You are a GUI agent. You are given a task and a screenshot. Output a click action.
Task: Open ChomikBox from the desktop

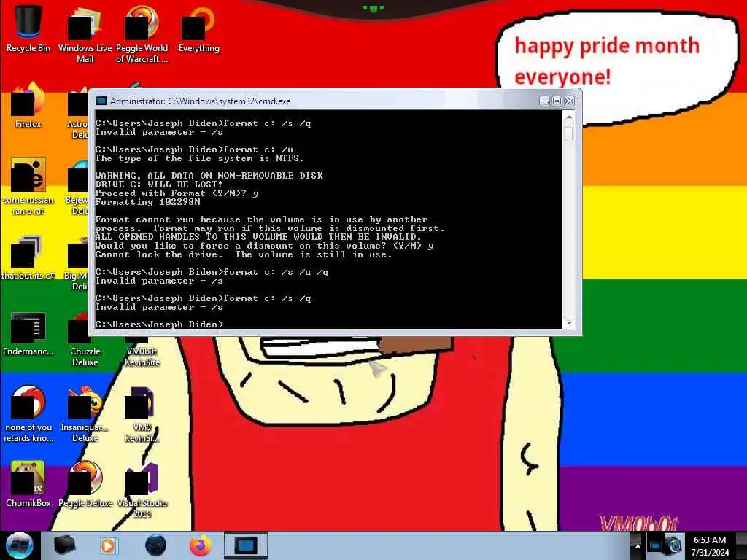point(28,483)
